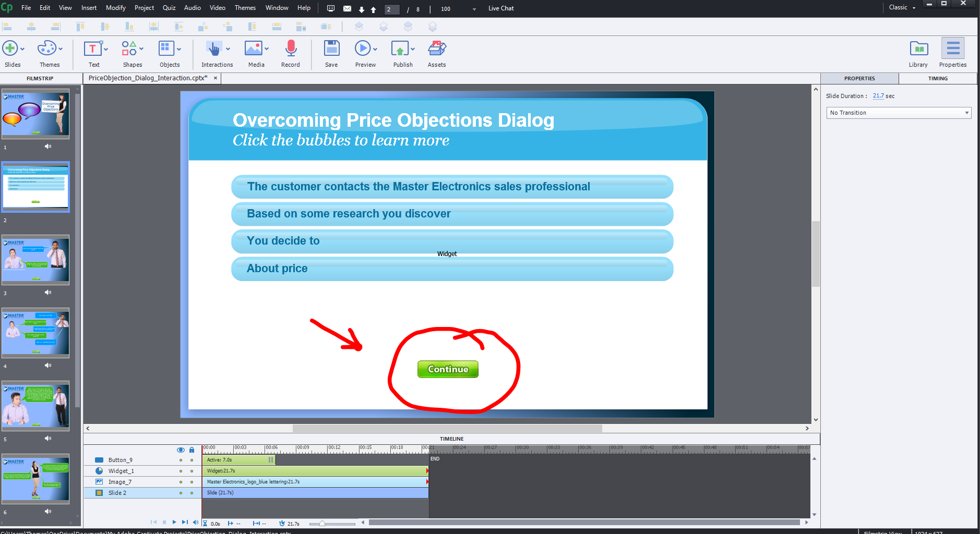Click the 'About price' bubble

tap(452, 269)
